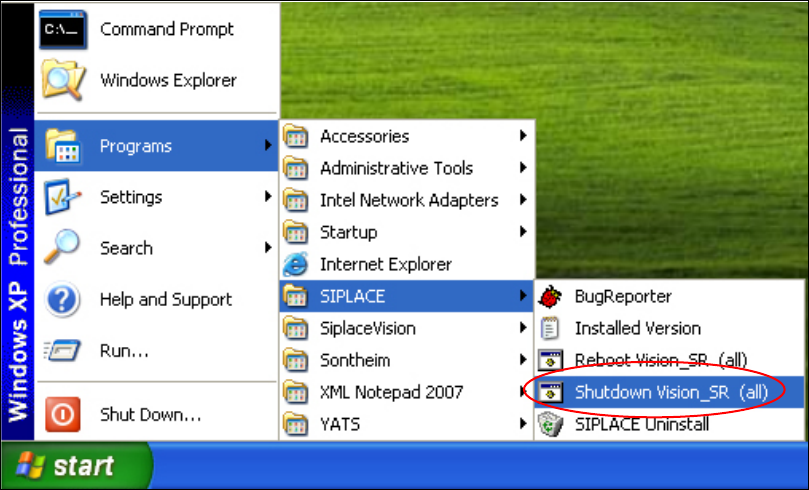Viewport: 809px width, 490px height.
Task: Click the SIPLACE folder icon
Action: coord(296,296)
